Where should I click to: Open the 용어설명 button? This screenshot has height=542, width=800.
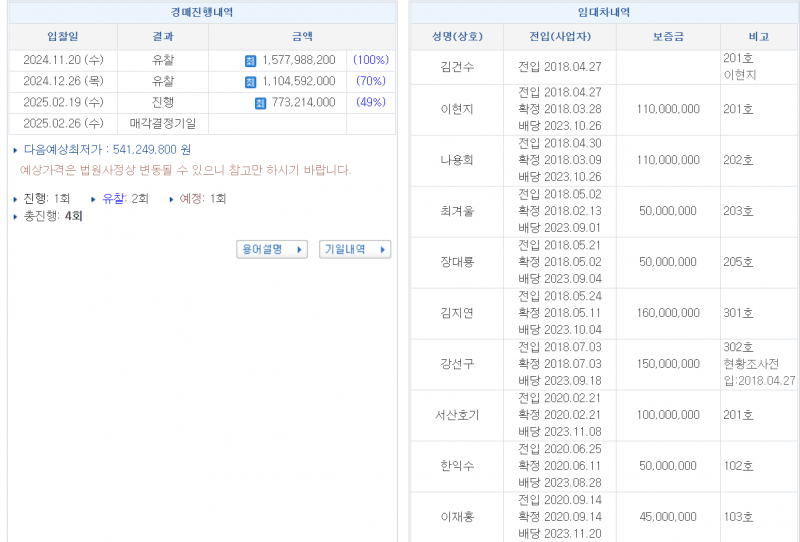271,249
